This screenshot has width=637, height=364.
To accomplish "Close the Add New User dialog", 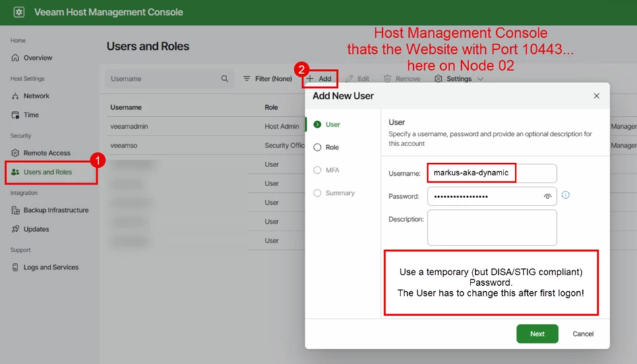I will point(597,96).
